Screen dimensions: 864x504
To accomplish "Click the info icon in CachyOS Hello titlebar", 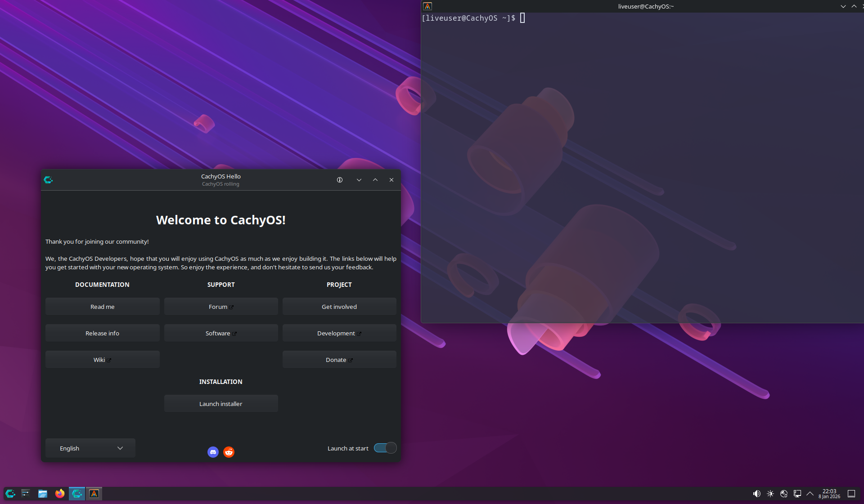I will [340, 180].
